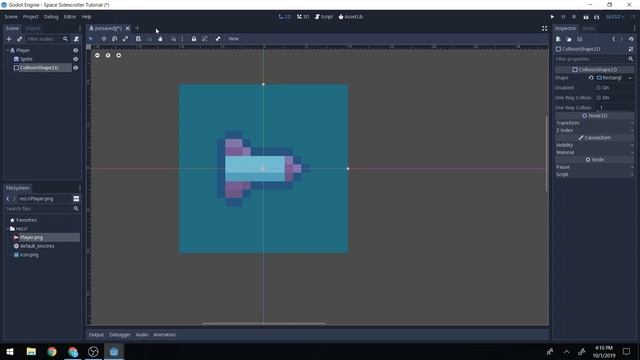The width and height of the screenshot is (640, 360).
Task: Open the Editor menu
Action: (x=70, y=17)
